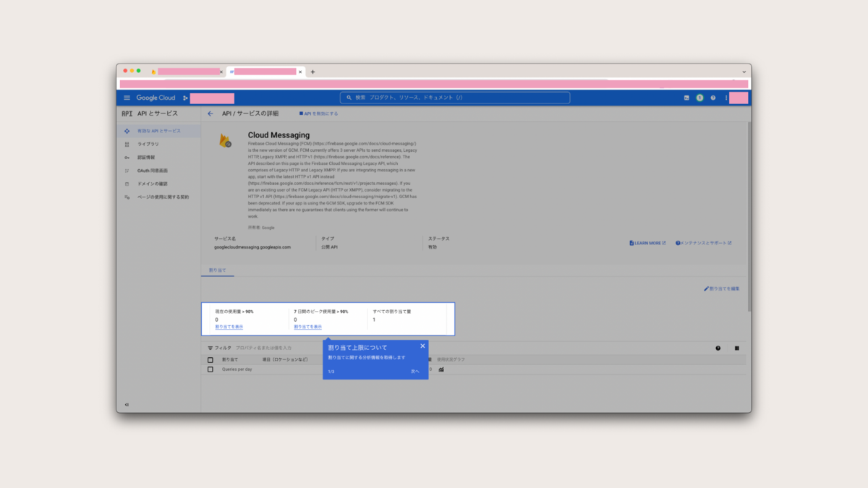The height and width of the screenshot is (488, 868).
Task: Sort by '割り当て' column header
Action: [x=230, y=360]
